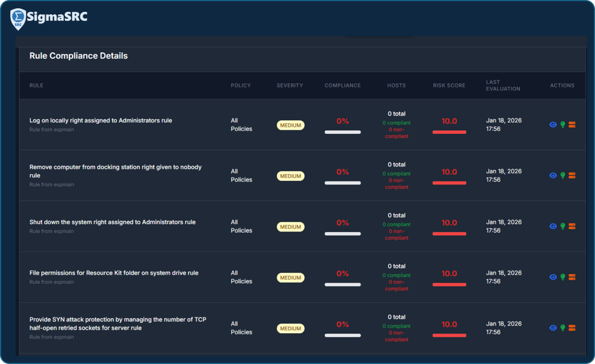Click 'All Policies' in Shut down system row
This screenshot has height=364, width=595.
(242, 227)
